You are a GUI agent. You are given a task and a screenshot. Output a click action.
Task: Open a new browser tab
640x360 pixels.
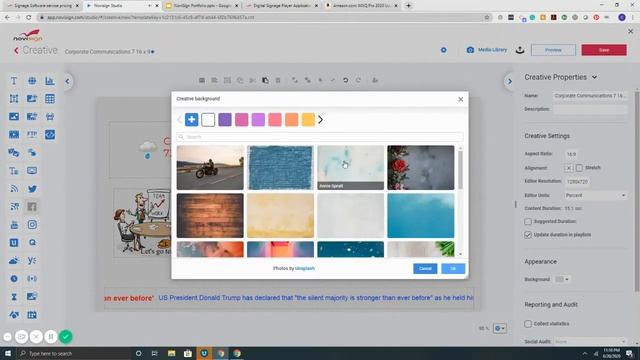coord(408,6)
